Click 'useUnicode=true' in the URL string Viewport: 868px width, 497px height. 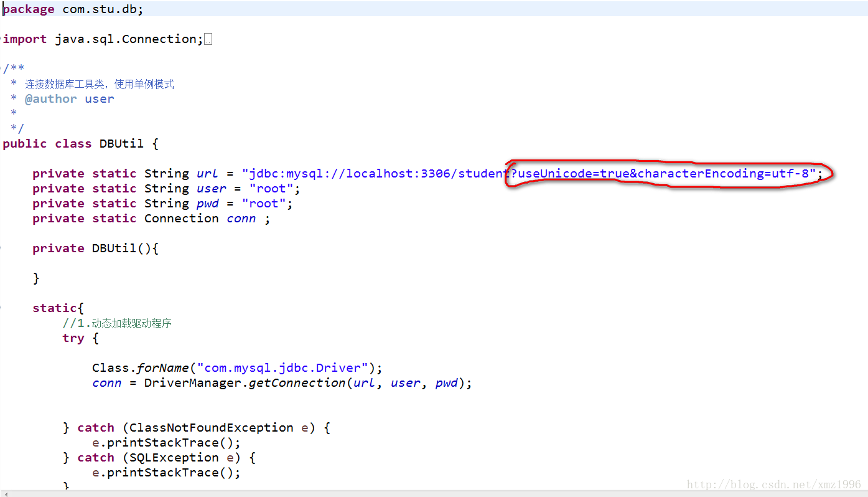(x=573, y=174)
